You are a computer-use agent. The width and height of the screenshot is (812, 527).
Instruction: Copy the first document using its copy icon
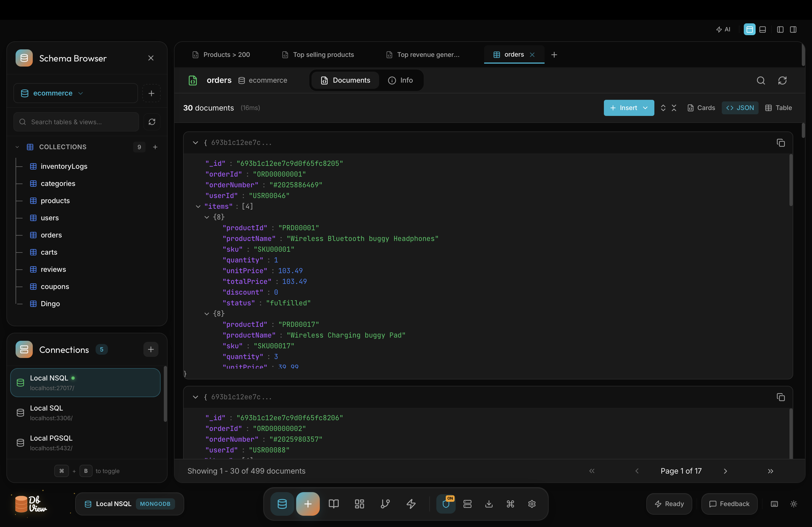pyautogui.click(x=781, y=143)
